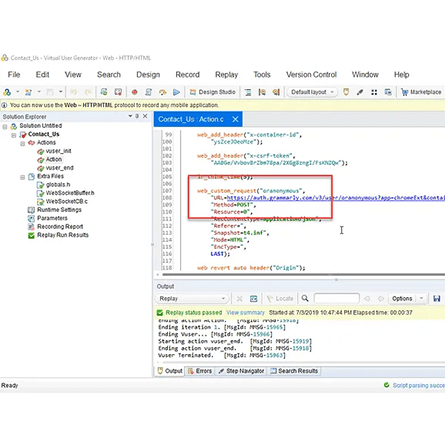
Task: Click the Replay play arrow icon
Action: coord(176,92)
